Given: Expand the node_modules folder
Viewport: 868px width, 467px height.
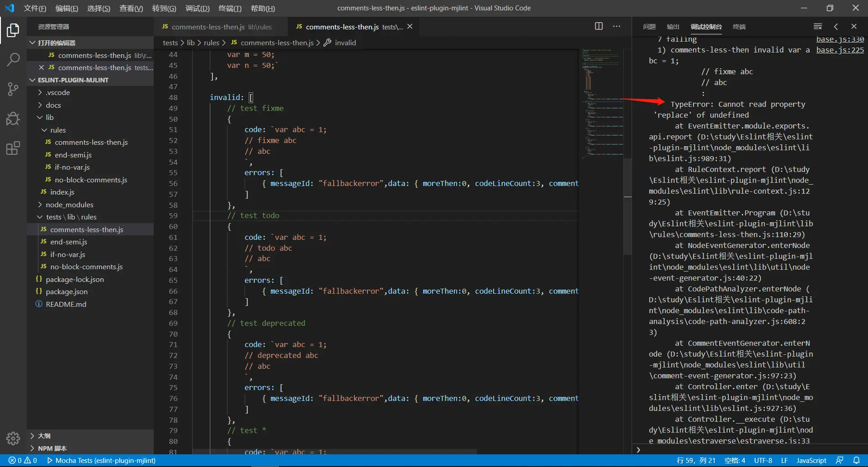Looking at the screenshot, I should click(69, 205).
